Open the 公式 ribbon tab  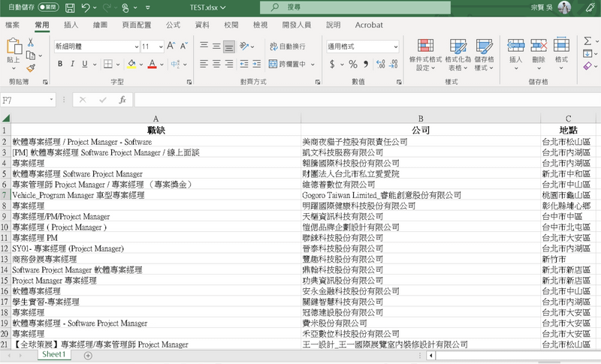pyautogui.click(x=173, y=25)
